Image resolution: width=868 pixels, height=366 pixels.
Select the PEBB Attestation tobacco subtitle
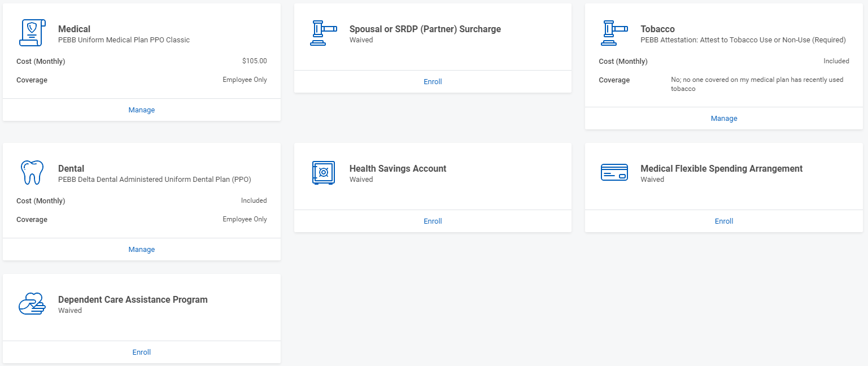[743, 40]
